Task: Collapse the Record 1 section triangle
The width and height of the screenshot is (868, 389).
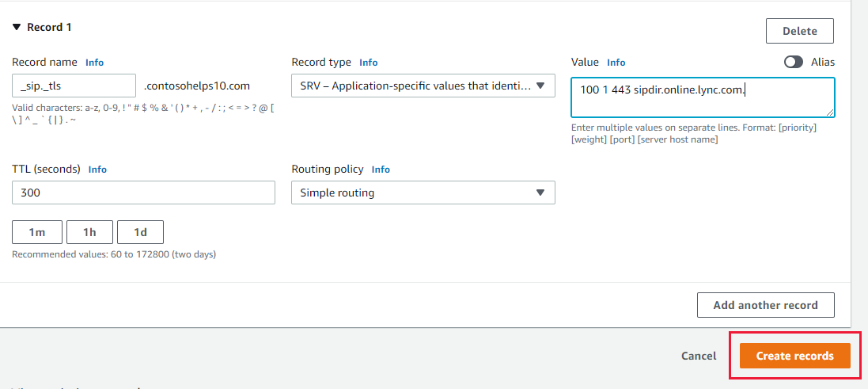Action: pyautogui.click(x=16, y=27)
